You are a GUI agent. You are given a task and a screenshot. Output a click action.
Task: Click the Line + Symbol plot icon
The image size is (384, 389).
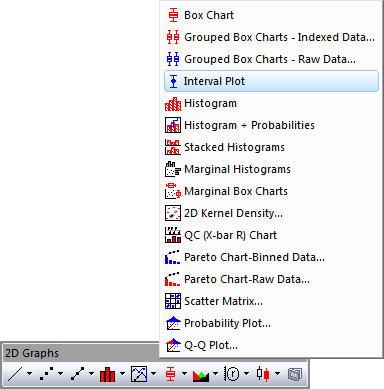tap(77, 374)
